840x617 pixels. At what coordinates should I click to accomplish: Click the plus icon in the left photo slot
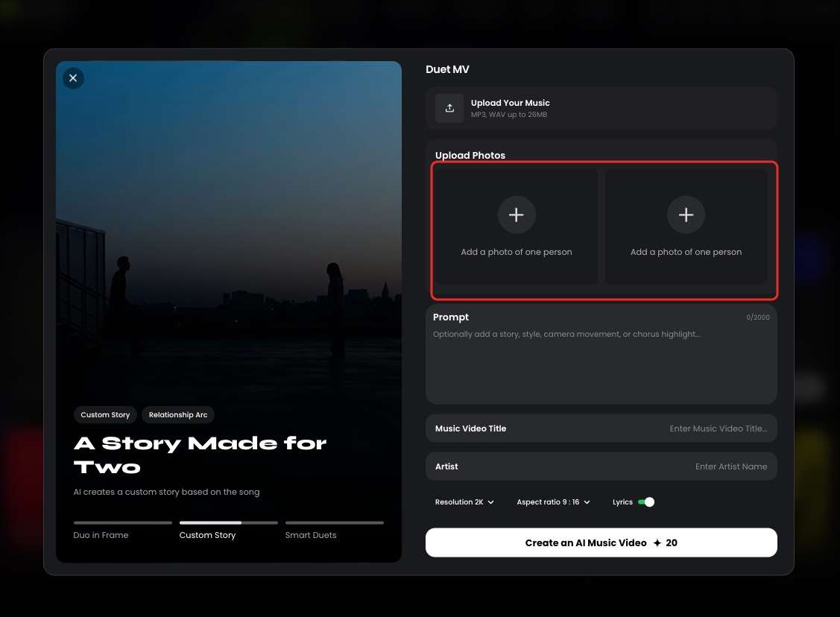point(517,215)
